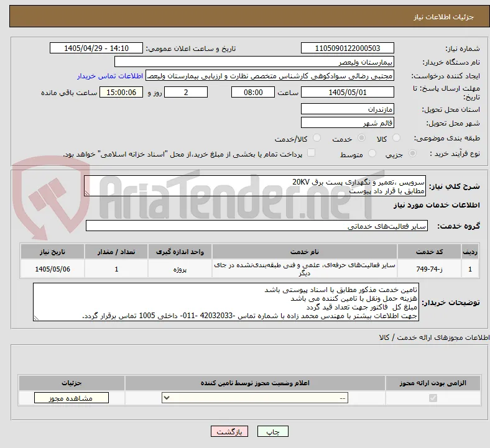
Task: Click the response deadline date 1405/05/01
Action: 347,93
